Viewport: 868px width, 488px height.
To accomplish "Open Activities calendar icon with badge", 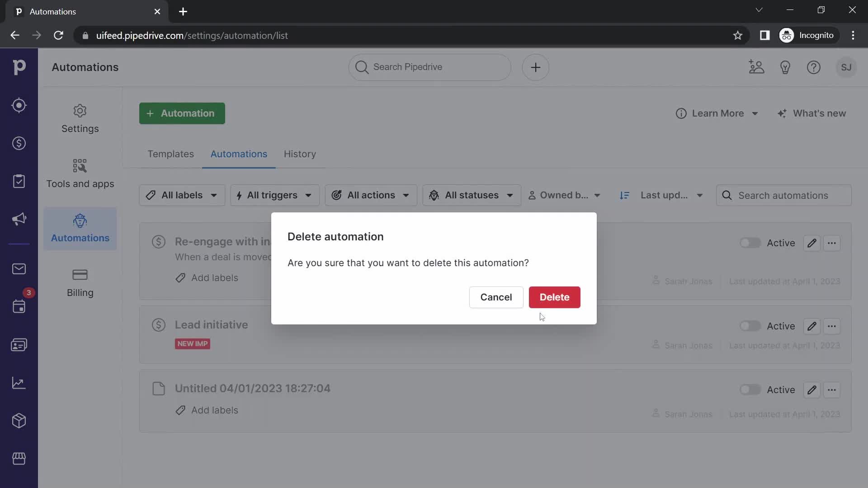I will (19, 306).
